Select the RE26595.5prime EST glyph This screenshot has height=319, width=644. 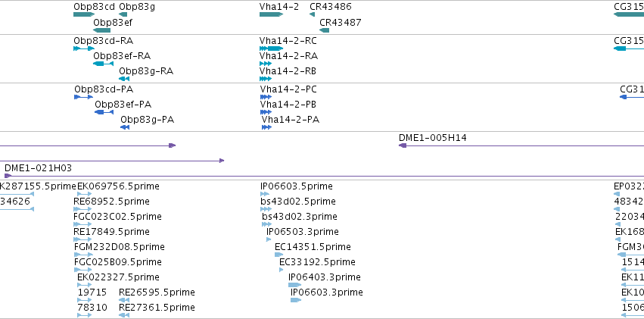point(124,300)
